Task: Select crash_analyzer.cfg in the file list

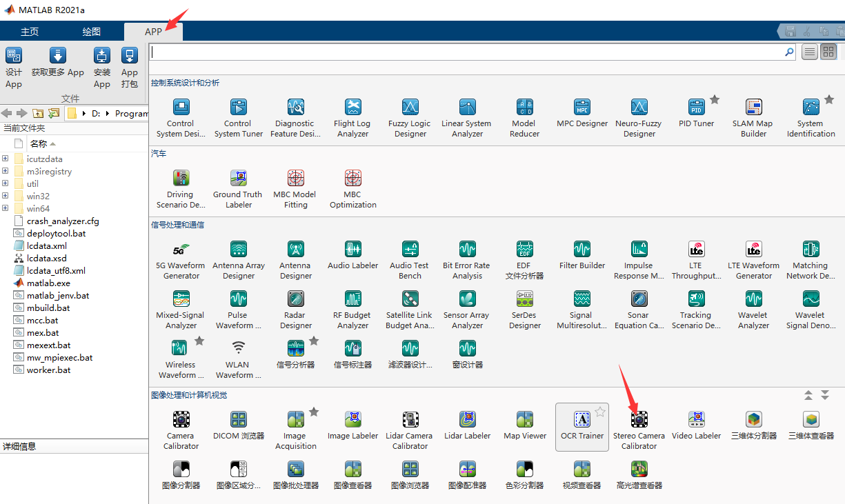Action: (63, 221)
